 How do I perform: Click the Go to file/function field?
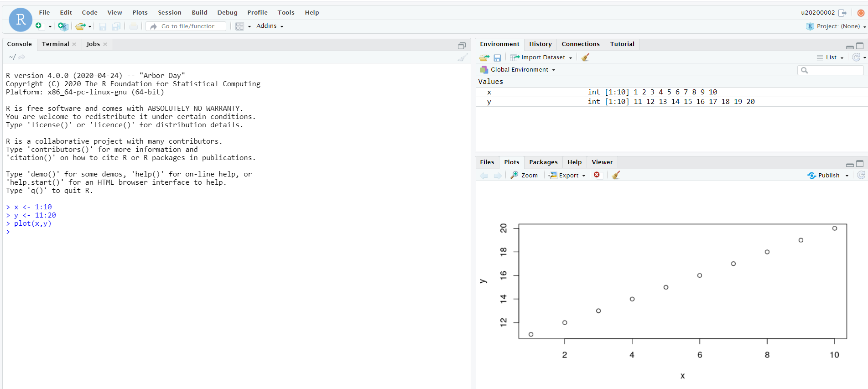pyautogui.click(x=186, y=26)
